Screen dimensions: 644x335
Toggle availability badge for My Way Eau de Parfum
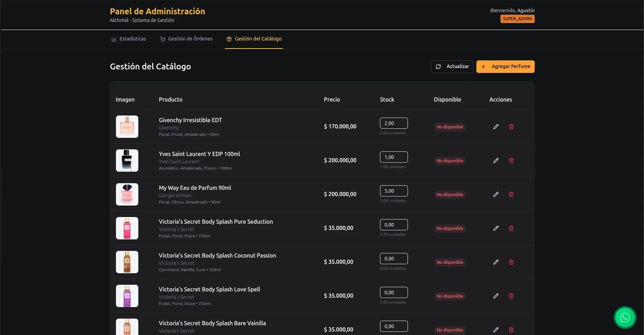450,194
